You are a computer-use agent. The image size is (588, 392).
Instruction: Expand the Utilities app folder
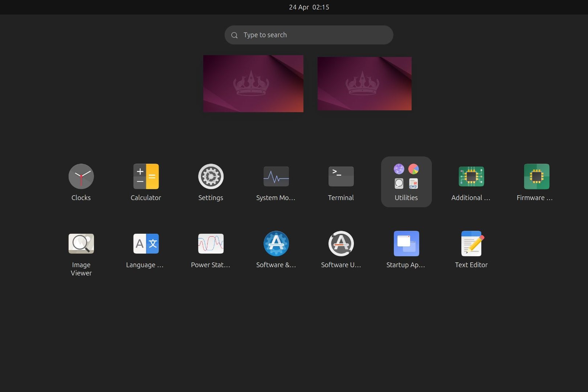(406, 181)
